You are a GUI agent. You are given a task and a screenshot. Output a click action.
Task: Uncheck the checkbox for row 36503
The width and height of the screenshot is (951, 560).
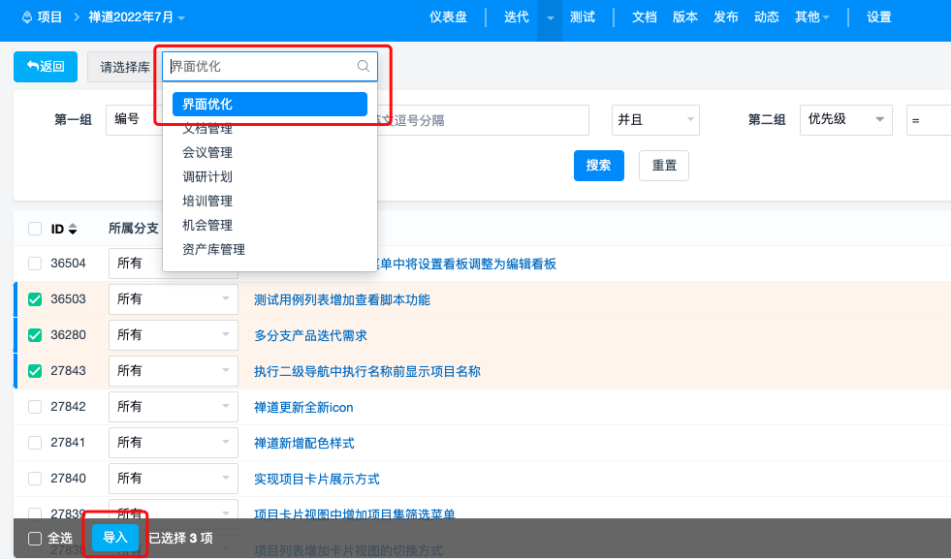tap(35, 299)
